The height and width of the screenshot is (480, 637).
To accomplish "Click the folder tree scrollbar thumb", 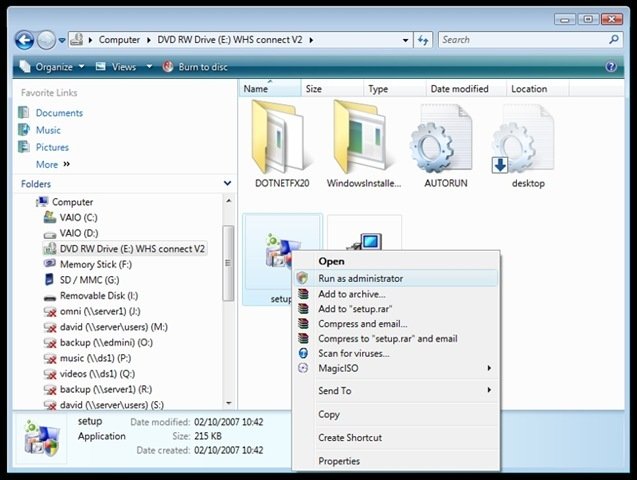I will [x=229, y=263].
